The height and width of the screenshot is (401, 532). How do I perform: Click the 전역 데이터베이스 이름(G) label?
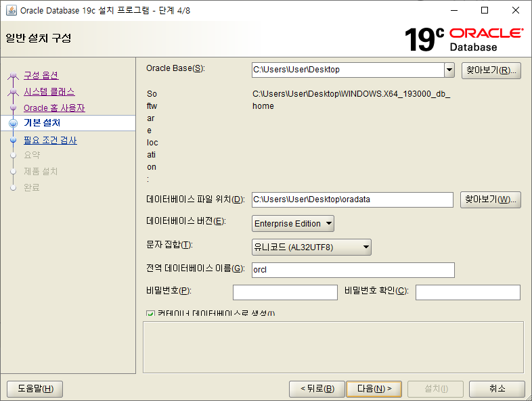pos(196,268)
